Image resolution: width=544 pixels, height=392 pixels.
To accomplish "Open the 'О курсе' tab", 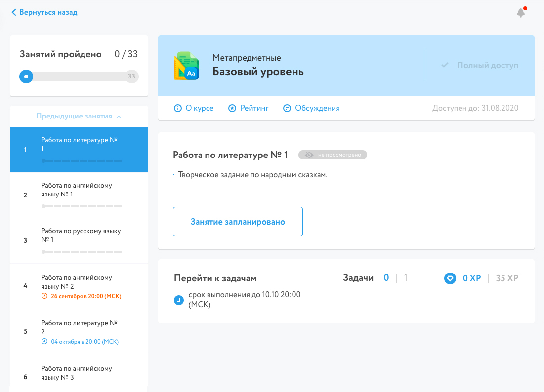I will [200, 108].
